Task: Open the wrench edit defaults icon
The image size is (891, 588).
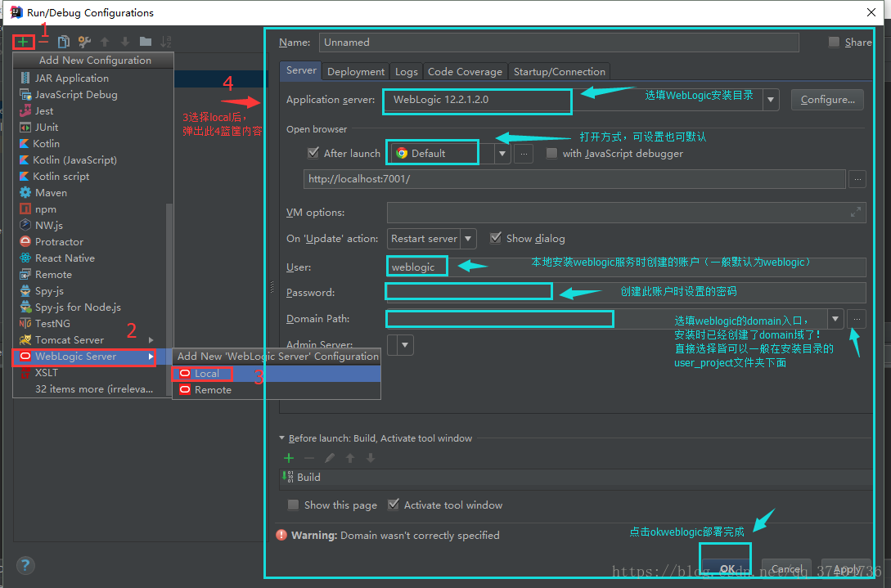Action: point(84,42)
